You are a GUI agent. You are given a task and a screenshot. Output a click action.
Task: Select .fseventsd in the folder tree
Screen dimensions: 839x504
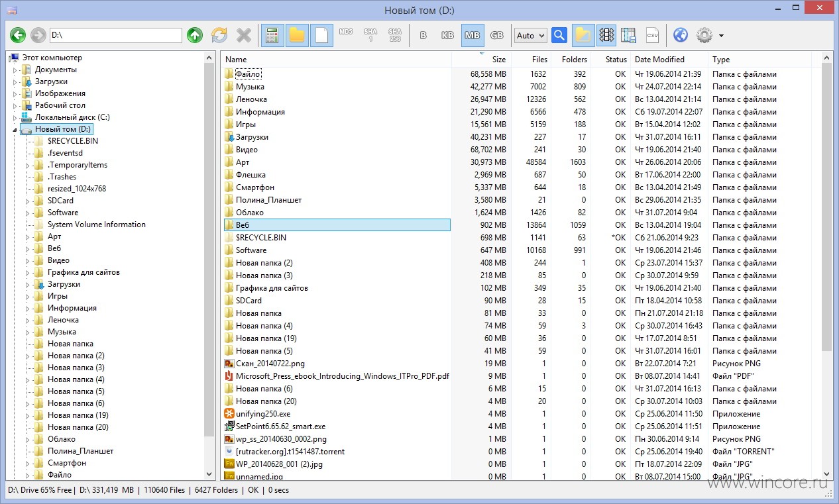pos(65,153)
